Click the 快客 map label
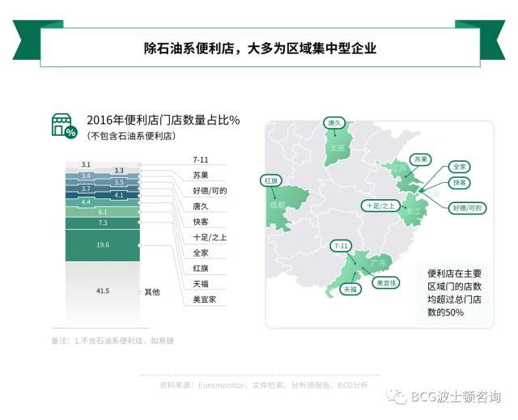 460,183
